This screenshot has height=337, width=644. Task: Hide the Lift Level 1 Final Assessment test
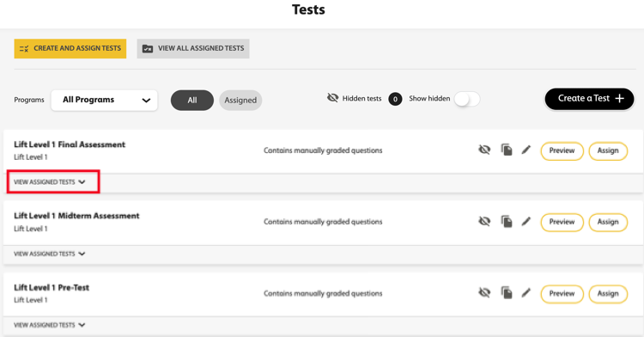click(484, 150)
